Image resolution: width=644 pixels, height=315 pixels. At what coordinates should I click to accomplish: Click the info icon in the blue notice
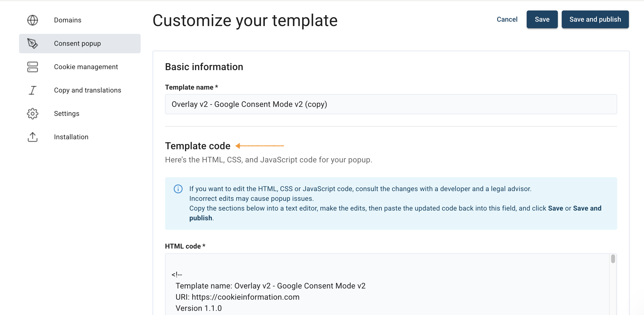tap(178, 189)
